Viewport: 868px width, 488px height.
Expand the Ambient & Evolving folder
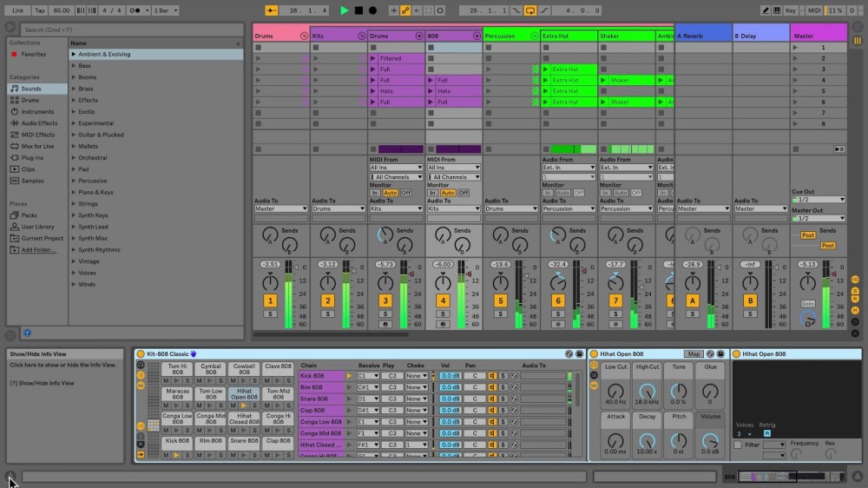(x=74, y=54)
